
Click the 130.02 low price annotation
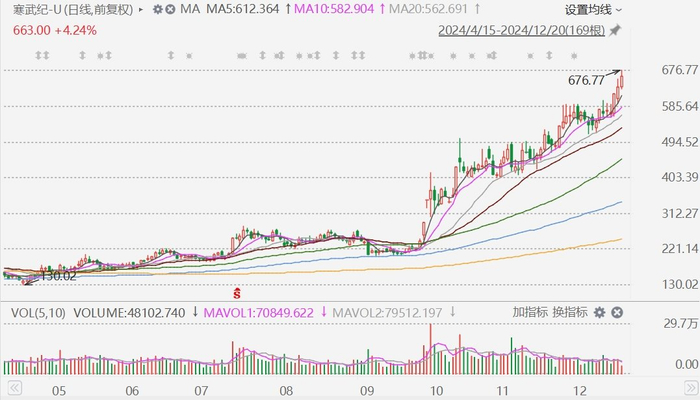click(58, 276)
